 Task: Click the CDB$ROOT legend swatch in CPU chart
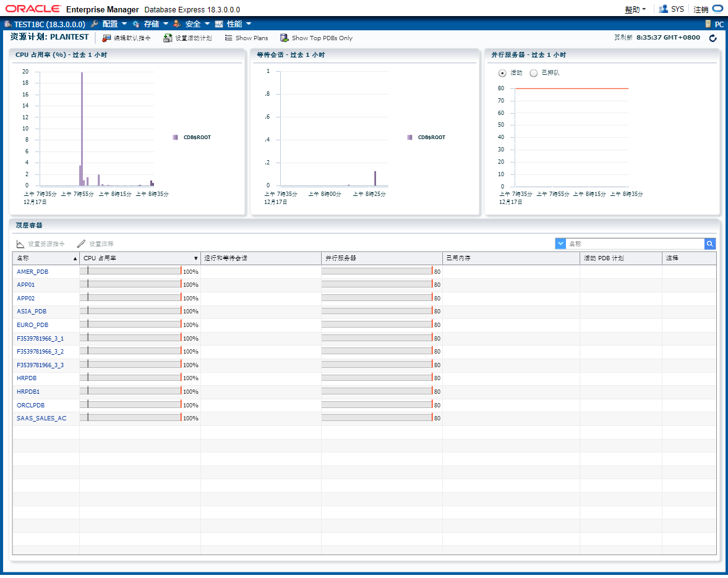[175, 137]
